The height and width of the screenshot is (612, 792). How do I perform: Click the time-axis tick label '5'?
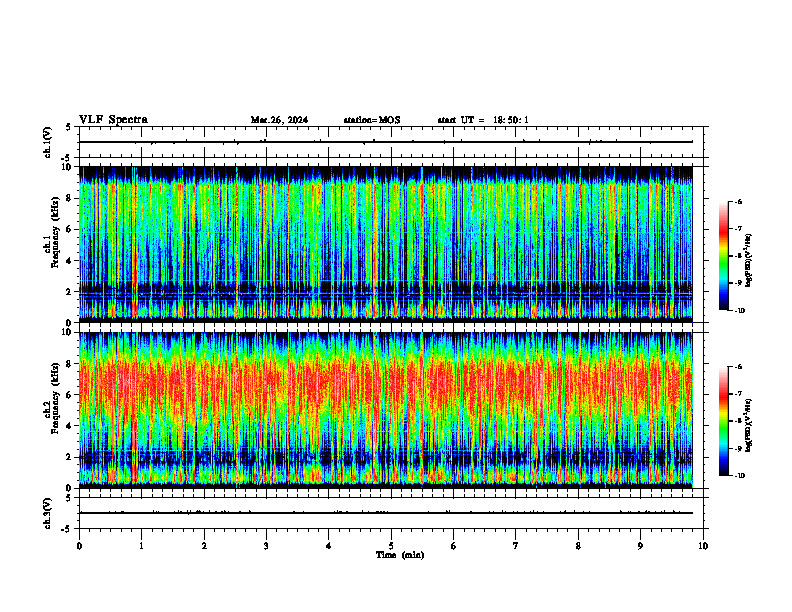pyautogui.click(x=391, y=546)
